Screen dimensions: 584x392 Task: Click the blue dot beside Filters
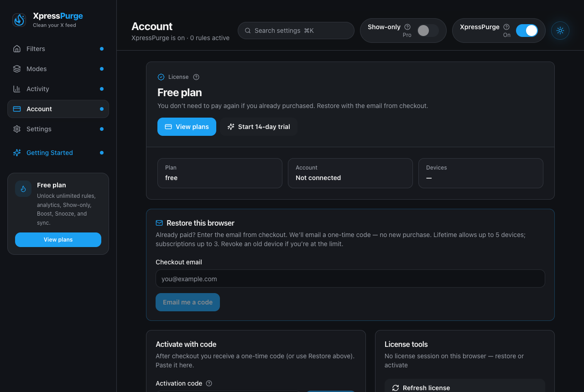tap(102, 49)
